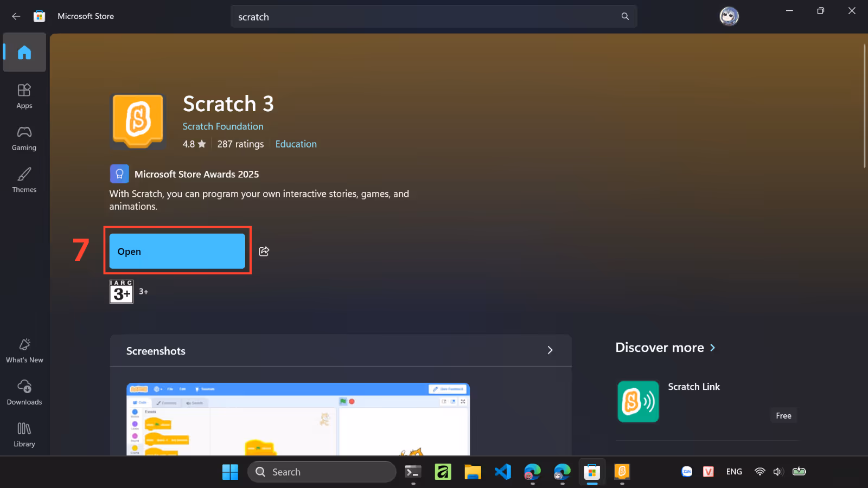Open Scratch Foundation publisher link
The image size is (868, 488).
223,126
